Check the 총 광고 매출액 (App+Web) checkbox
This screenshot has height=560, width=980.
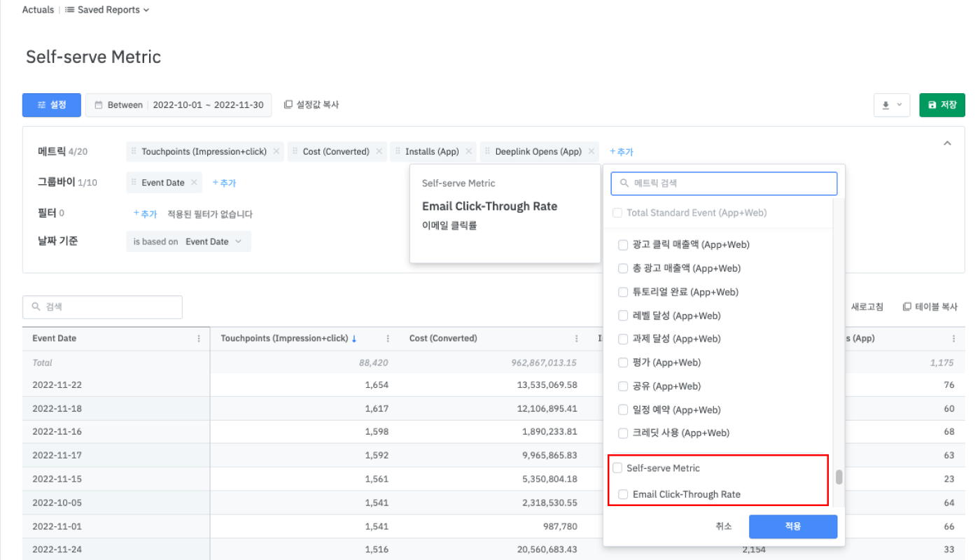623,269
